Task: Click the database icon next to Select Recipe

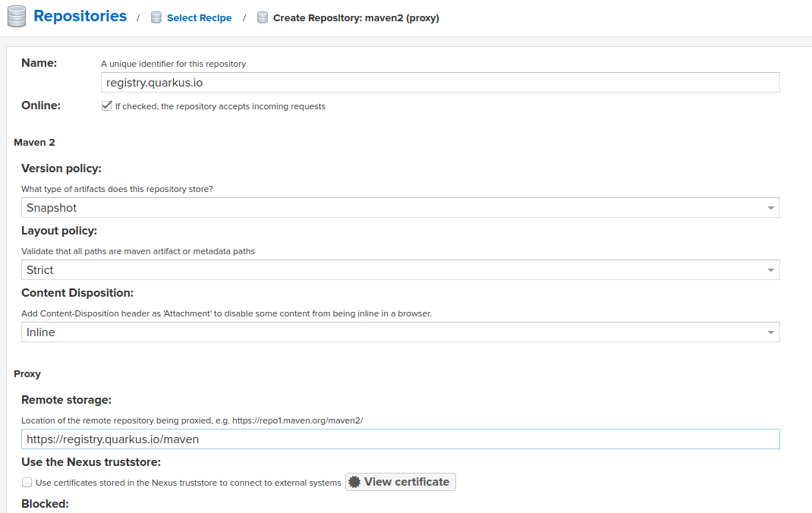Action: [156, 17]
